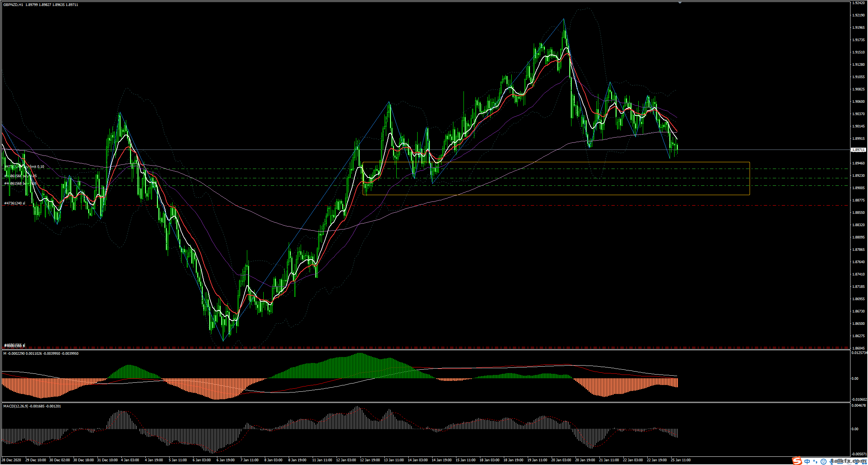The image size is (868, 465).
Task: Click MACD scale value -0.005071
Action: coord(859,454)
